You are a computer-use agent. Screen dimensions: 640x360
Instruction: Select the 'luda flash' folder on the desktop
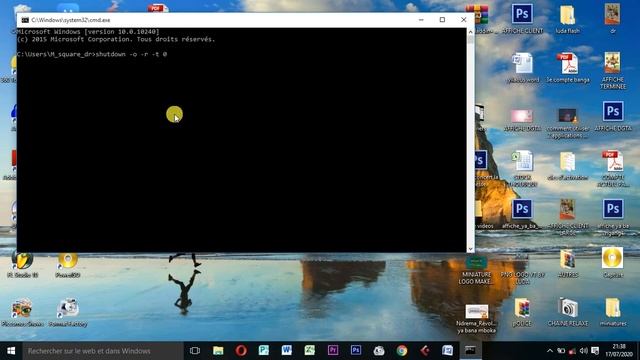point(567,18)
